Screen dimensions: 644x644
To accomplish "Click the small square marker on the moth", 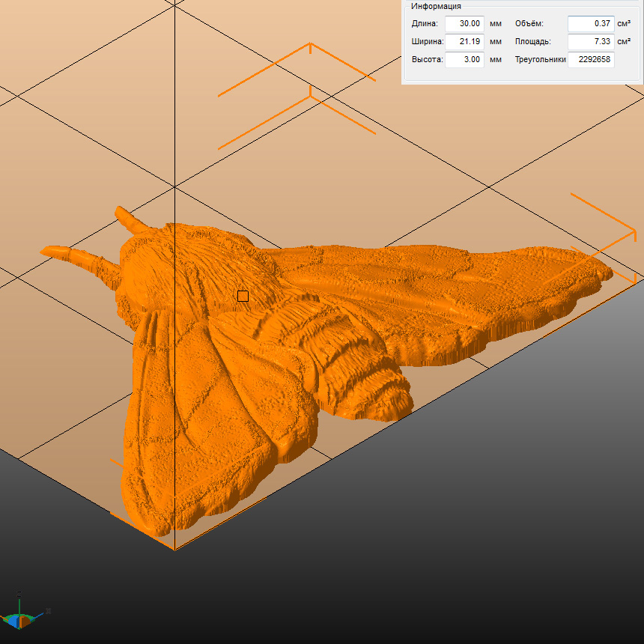I will [x=243, y=296].
